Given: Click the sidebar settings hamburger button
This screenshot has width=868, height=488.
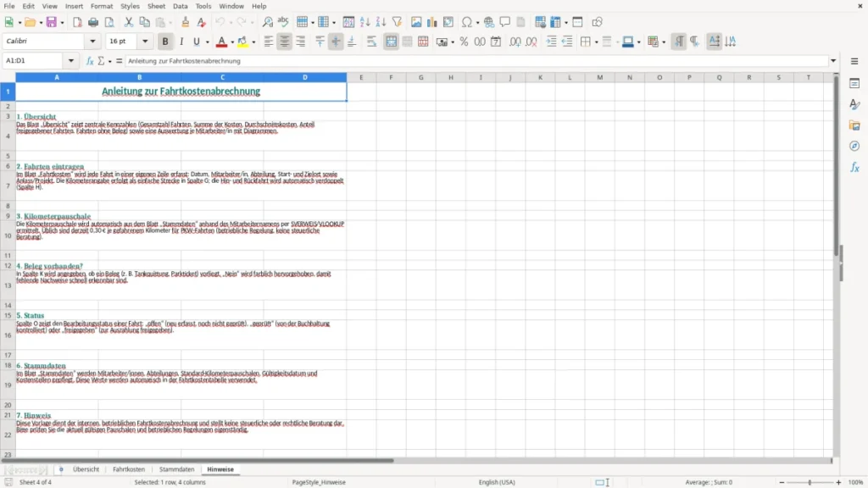Looking at the screenshot, I should 854,61.
